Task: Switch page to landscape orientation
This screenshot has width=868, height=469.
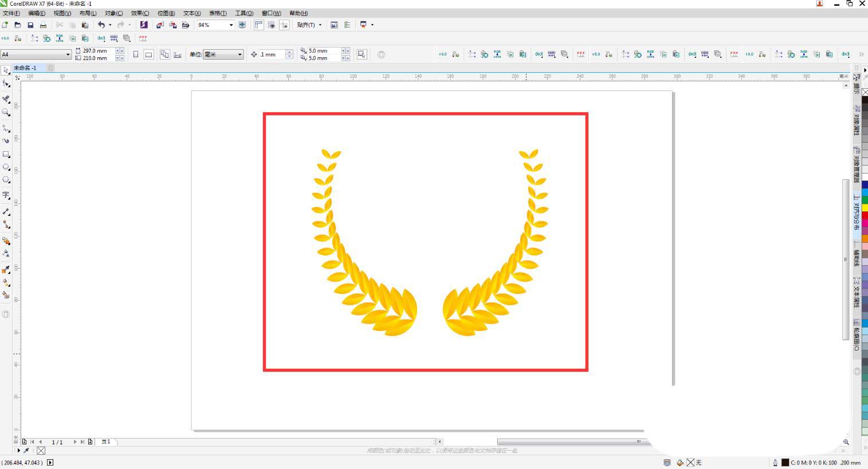Action: pyautogui.click(x=148, y=54)
